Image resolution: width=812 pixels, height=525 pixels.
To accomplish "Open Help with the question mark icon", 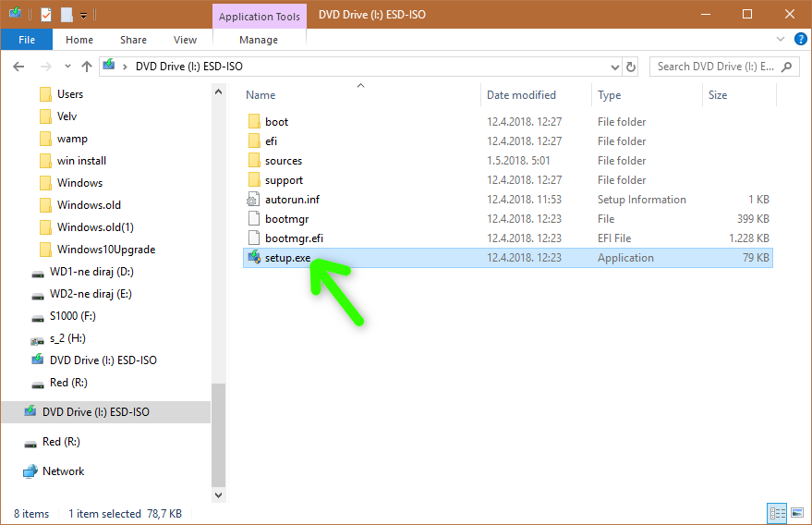I will (x=801, y=39).
